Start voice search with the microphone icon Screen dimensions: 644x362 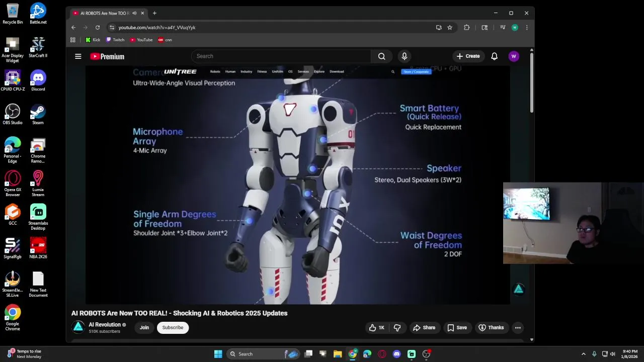(404, 56)
